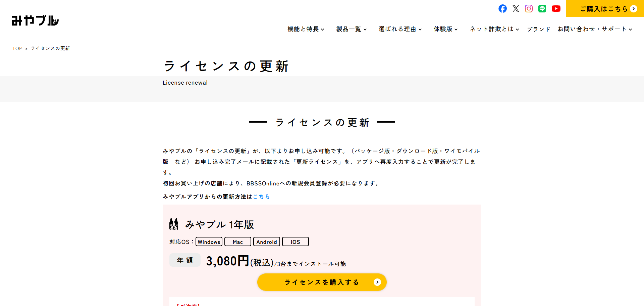Open the YouTube channel icon
Image resolution: width=644 pixels, height=306 pixels.
point(556,9)
